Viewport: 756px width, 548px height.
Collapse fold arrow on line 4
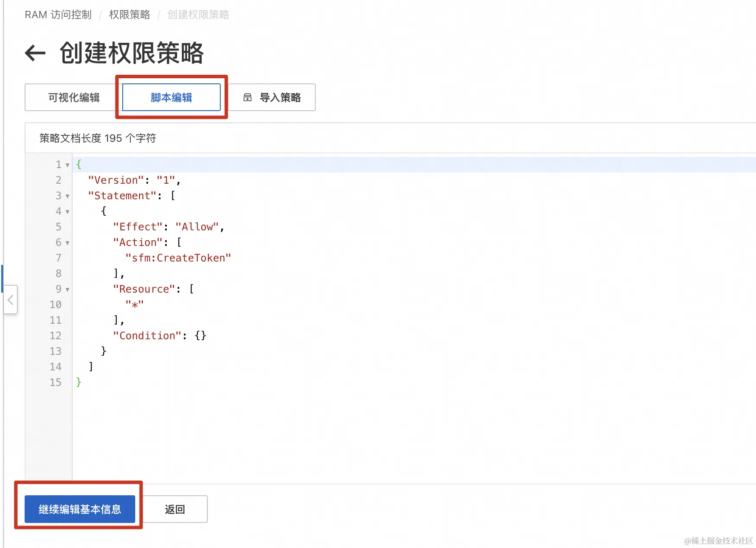(x=67, y=212)
